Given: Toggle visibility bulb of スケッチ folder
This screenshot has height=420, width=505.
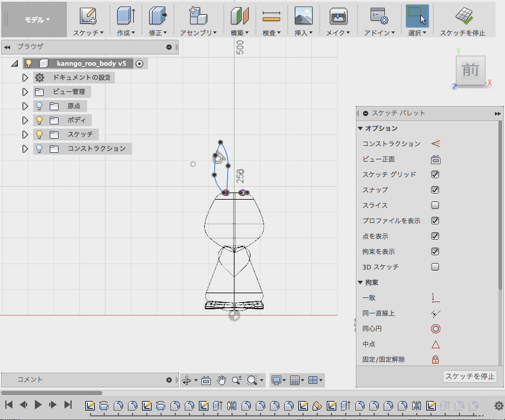Looking at the screenshot, I should tap(39, 134).
